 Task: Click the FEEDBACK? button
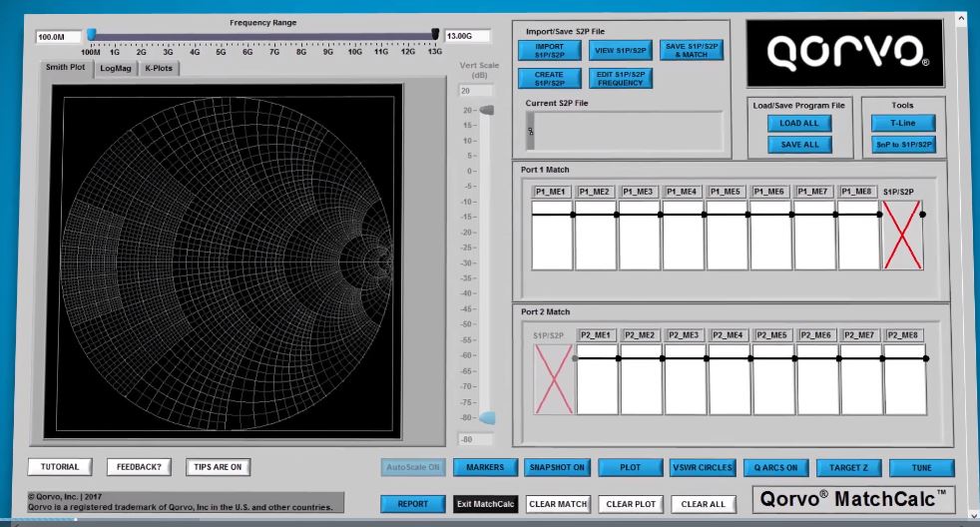click(x=139, y=467)
